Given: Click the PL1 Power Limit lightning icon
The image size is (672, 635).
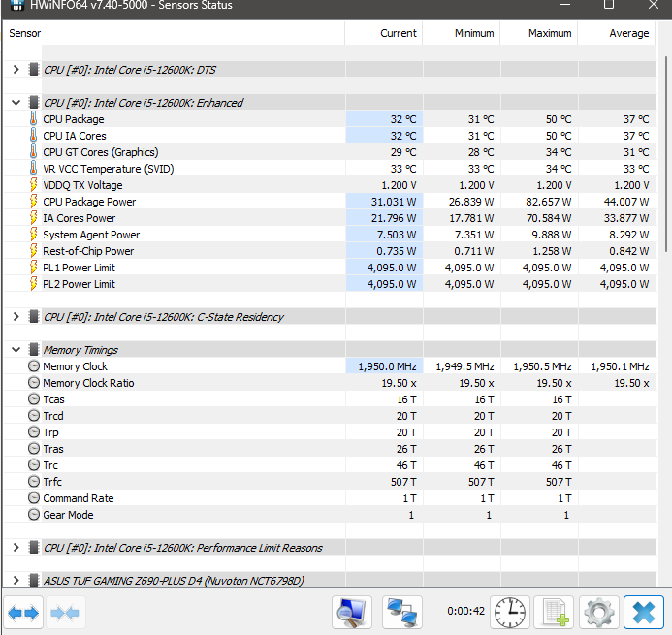Looking at the screenshot, I should 33,268.
